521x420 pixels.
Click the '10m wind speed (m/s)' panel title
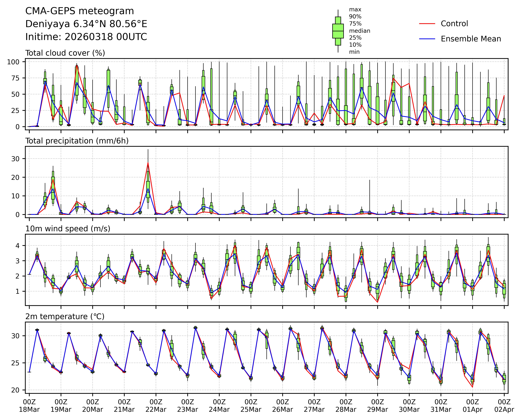(68, 229)
